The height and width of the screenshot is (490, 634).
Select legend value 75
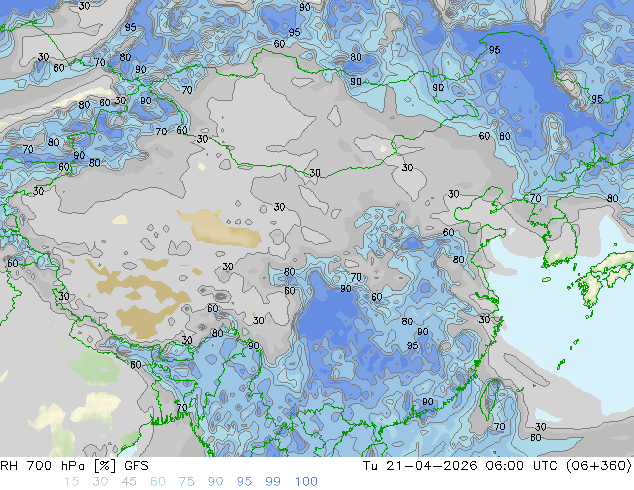pos(186,482)
